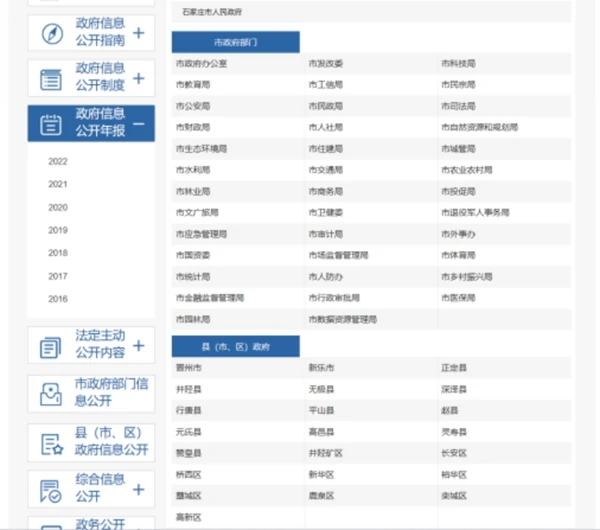Select the 县（市、区）政府 section tab

point(235,347)
